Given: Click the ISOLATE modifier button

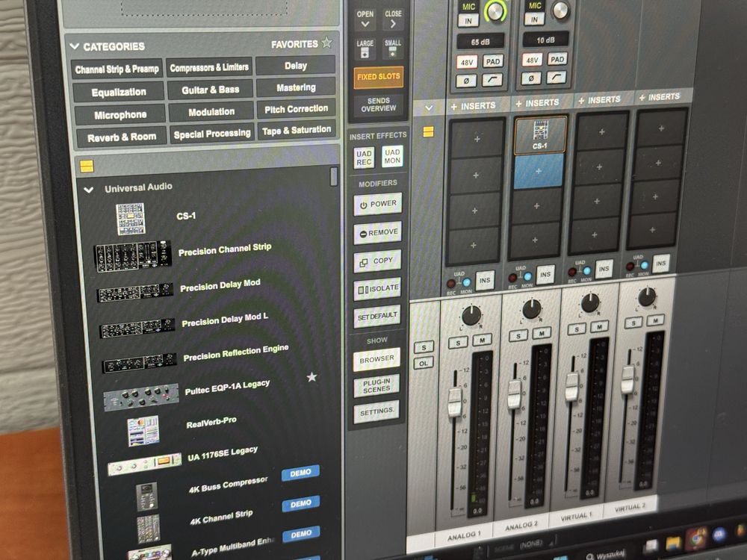Looking at the screenshot, I should pos(377,289).
